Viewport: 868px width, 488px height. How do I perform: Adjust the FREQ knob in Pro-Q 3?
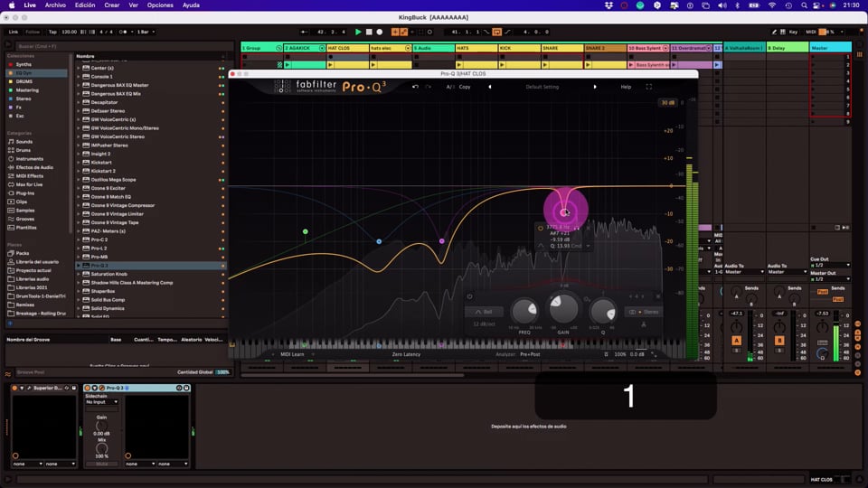click(524, 312)
